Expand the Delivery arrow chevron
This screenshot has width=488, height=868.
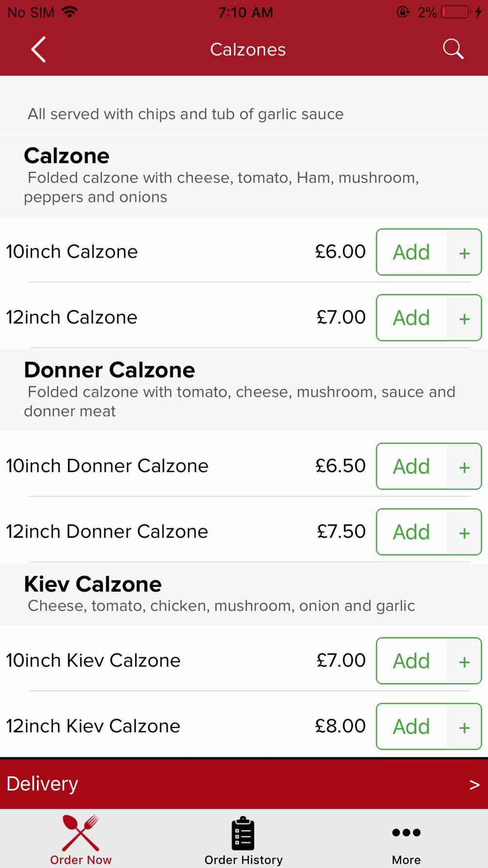click(474, 785)
